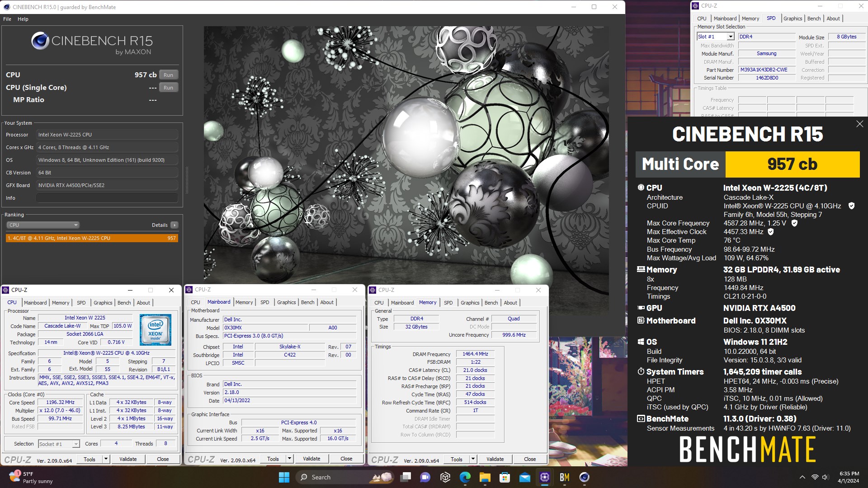Click the CPU chip icon in BenchMate
This screenshot has width=868, height=488.
[x=641, y=188]
